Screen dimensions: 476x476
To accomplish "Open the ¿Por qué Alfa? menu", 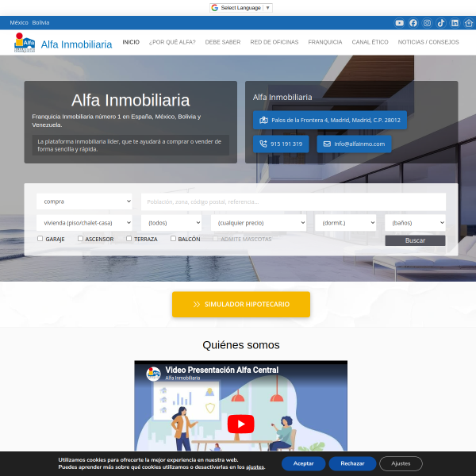I will point(172,42).
